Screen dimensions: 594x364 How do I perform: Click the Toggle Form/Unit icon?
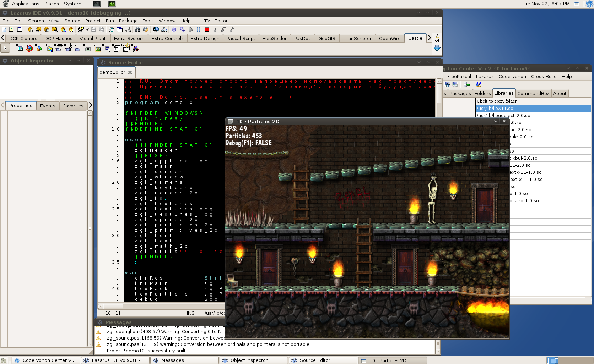point(128,29)
